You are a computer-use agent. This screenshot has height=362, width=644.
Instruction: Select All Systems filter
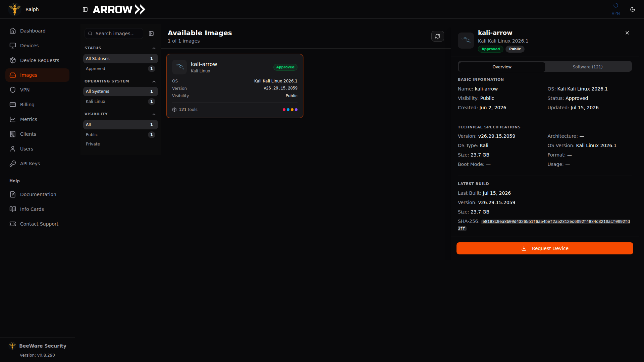tap(120, 92)
